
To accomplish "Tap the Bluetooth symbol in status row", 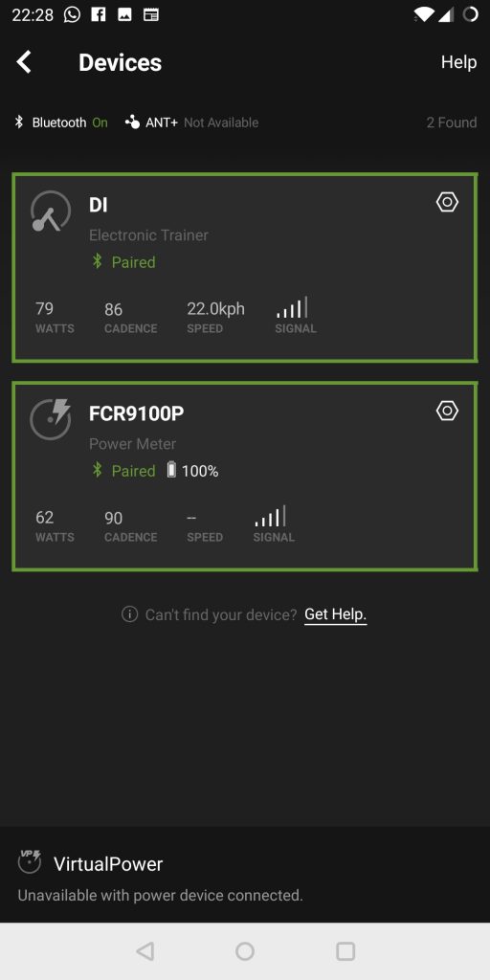I will pyautogui.click(x=19, y=122).
